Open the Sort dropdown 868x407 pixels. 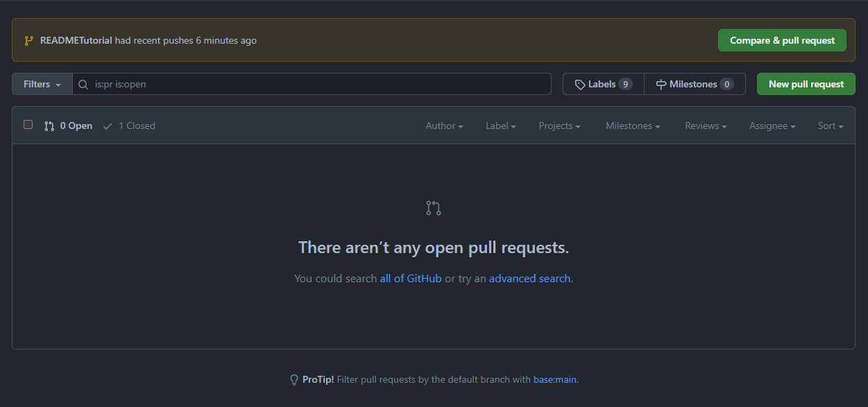point(830,125)
